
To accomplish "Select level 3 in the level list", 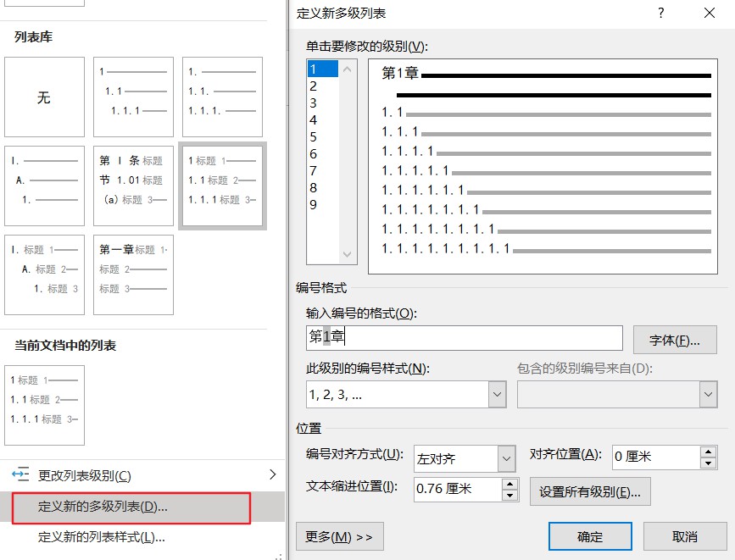I will 319,103.
